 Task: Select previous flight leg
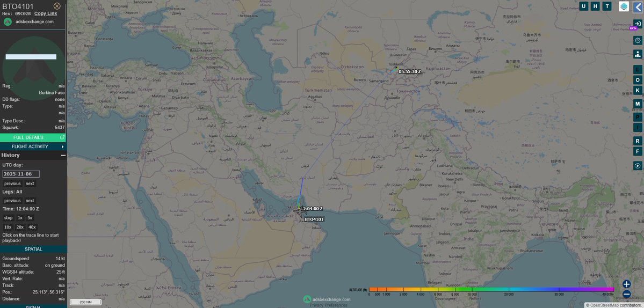click(x=12, y=201)
